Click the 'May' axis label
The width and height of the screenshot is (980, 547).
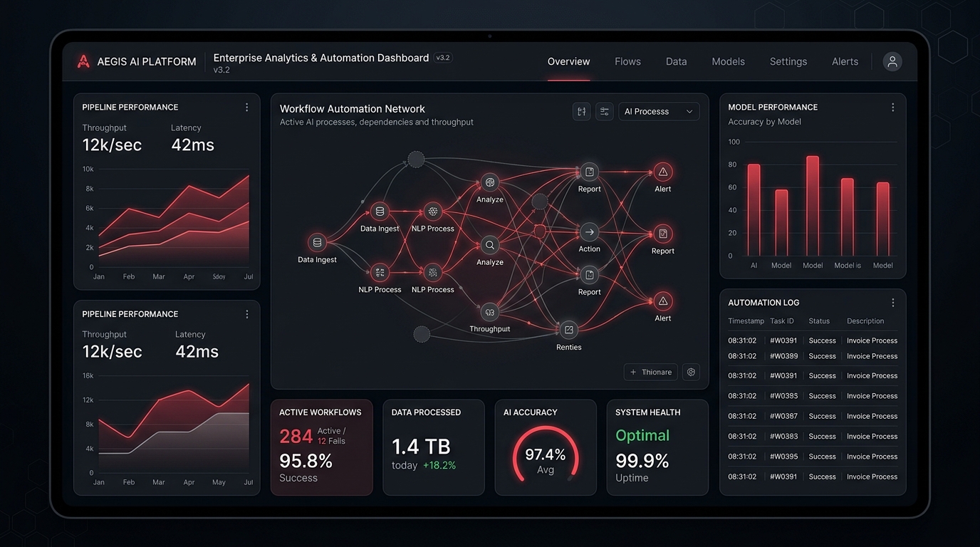219,482
